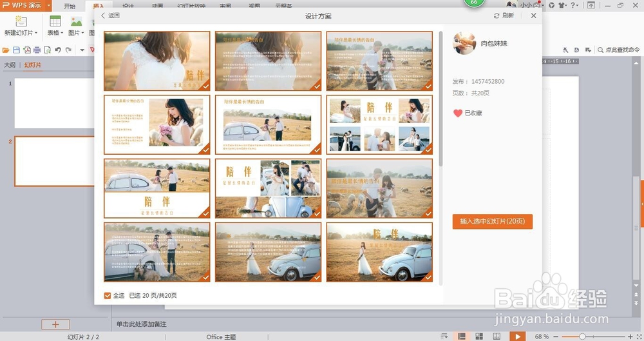The height and width of the screenshot is (341, 644).
Task: Click the 表格 table icon
Action: (x=55, y=21)
